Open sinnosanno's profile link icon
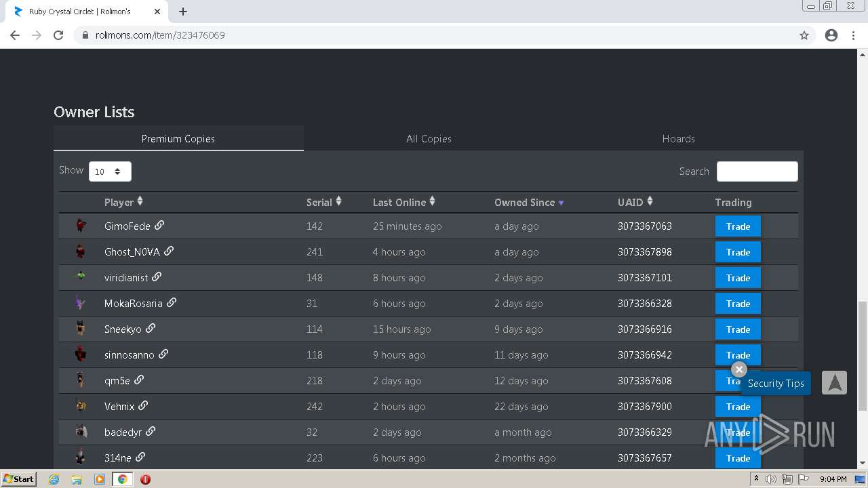 [x=163, y=354]
